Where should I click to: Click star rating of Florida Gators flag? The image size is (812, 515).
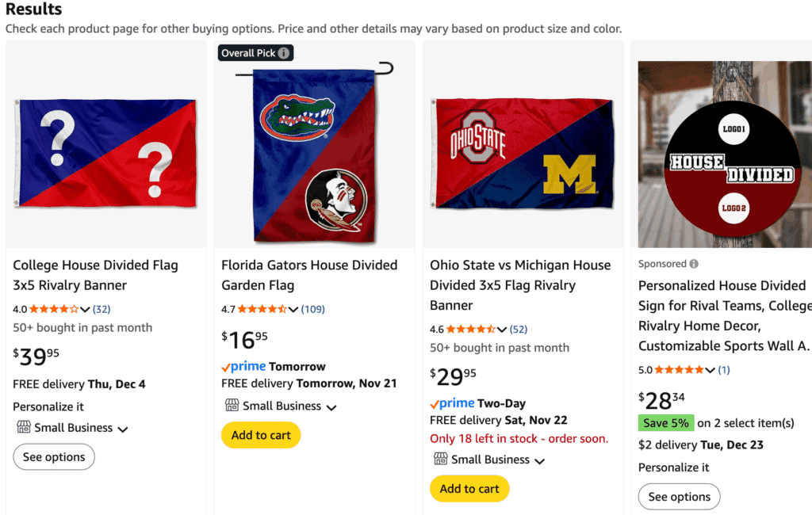[x=262, y=309]
